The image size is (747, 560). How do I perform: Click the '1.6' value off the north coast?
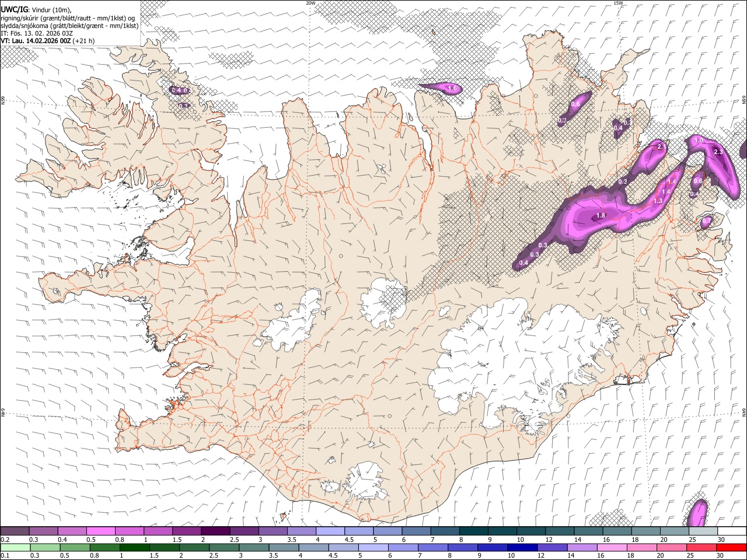[452, 89]
